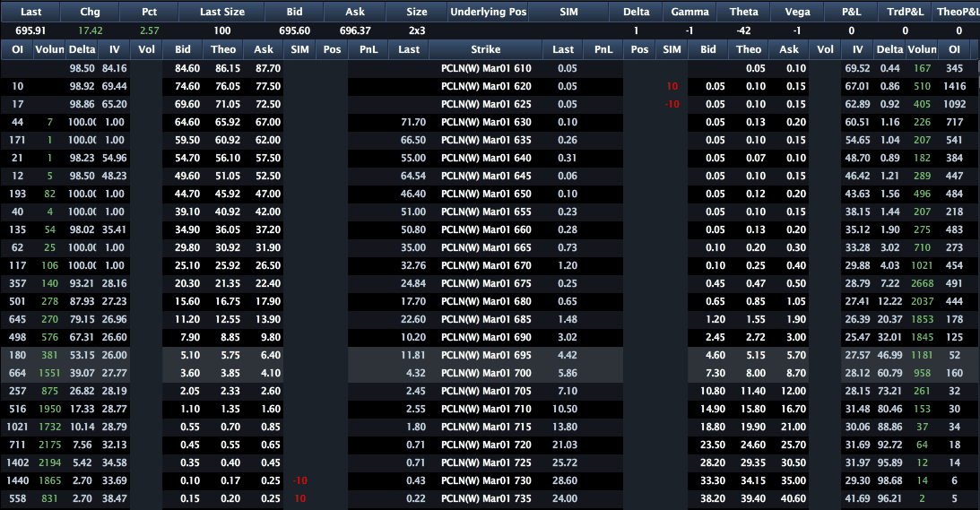Click the red 10 SIM cell in the 620 strike row
This screenshot has width=980, height=510.
click(x=672, y=86)
